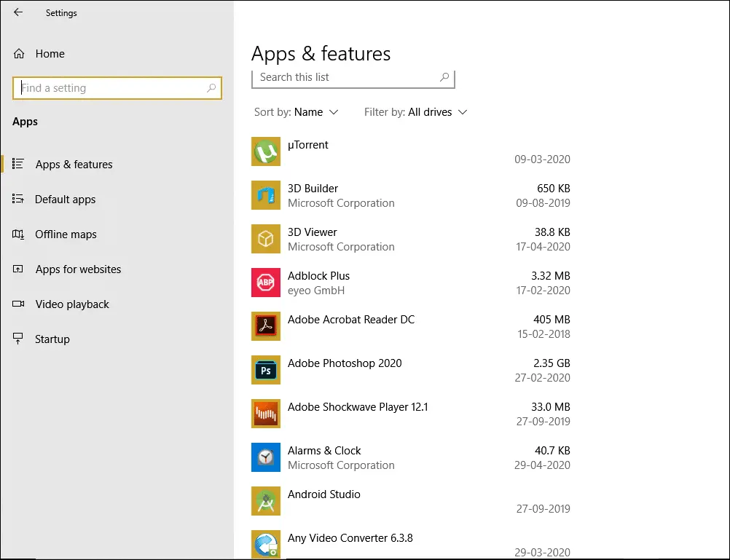Image resolution: width=730 pixels, height=560 pixels.
Task: Click the µTorrent app icon
Action: click(266, 151)
